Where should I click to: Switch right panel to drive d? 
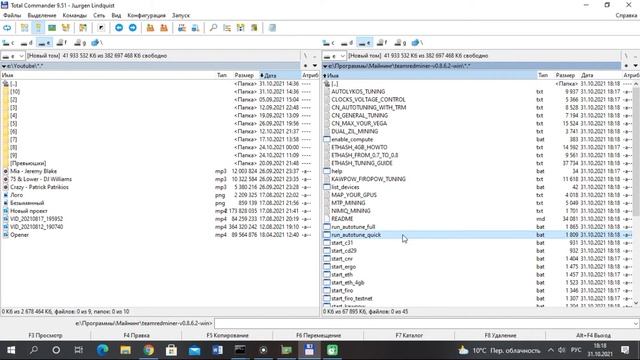347,42
